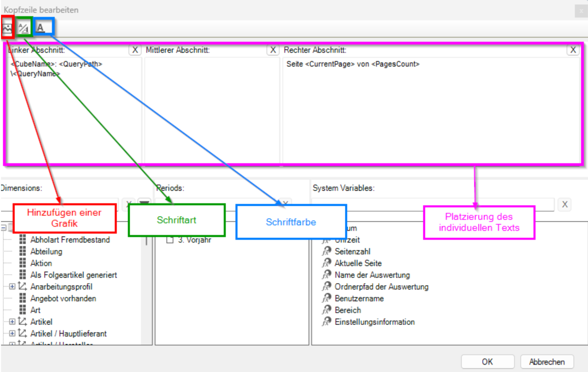Select the icon before Als Folgeartikel generiert
Viewport: 588px width, 372px height.
click(23, 275)
